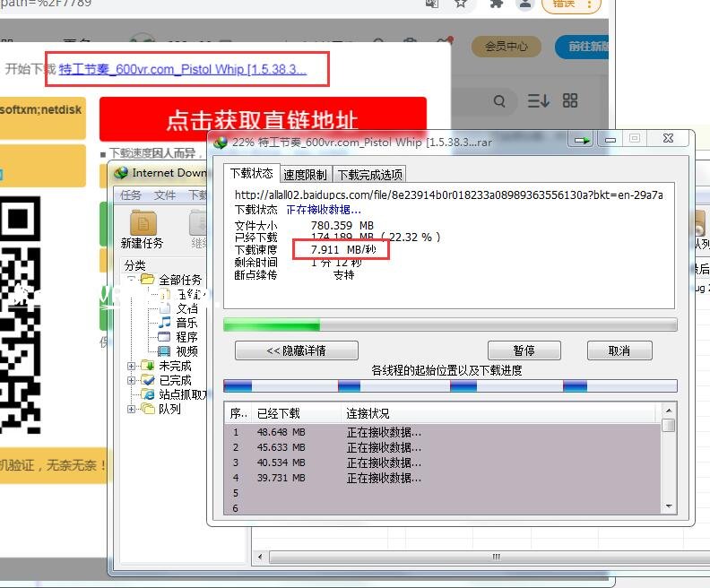Click the browser search magnifier icon
The width and height of the screenshot is (710, 588).
499,101
